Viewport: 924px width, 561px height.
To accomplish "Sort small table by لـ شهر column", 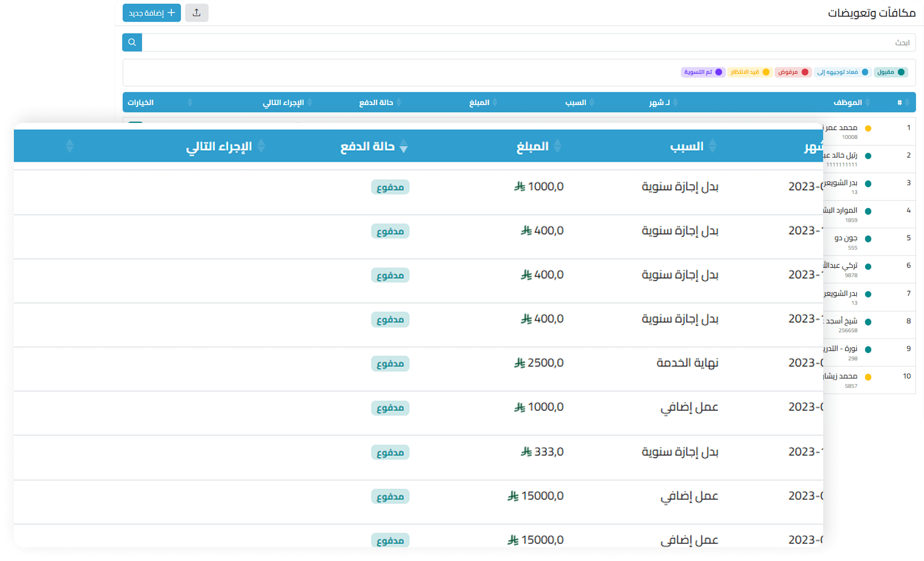I will [659, 102].
